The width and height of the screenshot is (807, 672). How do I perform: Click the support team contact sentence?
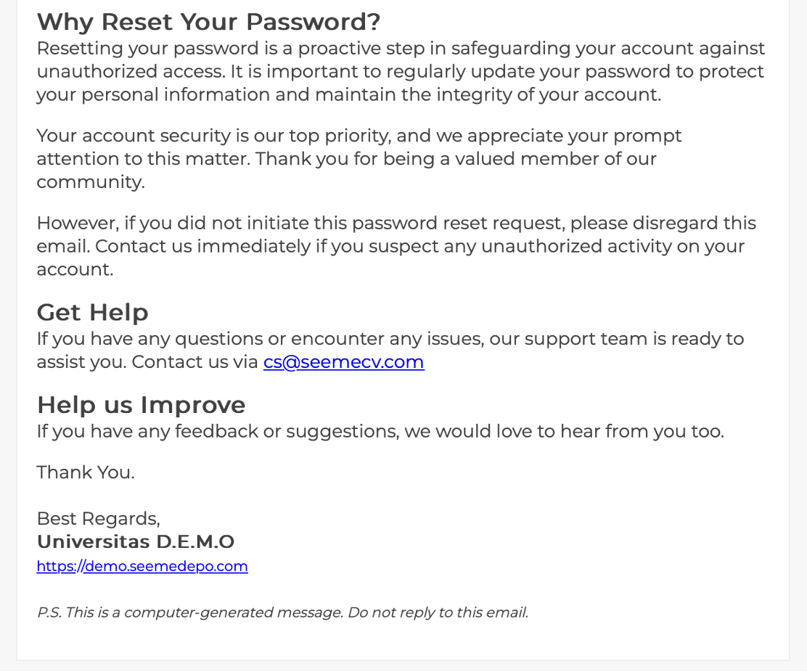point(390,351)
